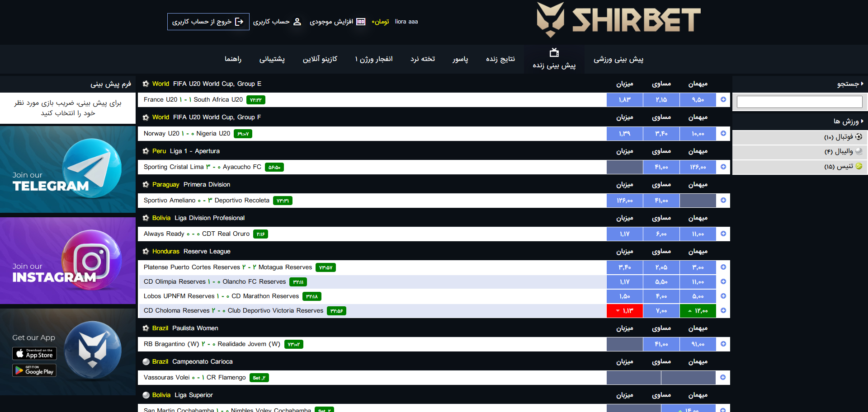Click the live betting TV icon
Image resolution: width=868 pixels, height=412 pixels.
click(x=554, y=53)
